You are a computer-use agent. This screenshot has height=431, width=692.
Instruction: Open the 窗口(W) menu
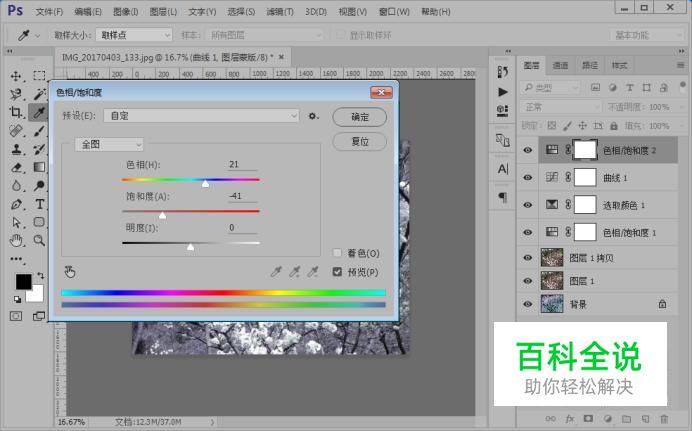394,12
